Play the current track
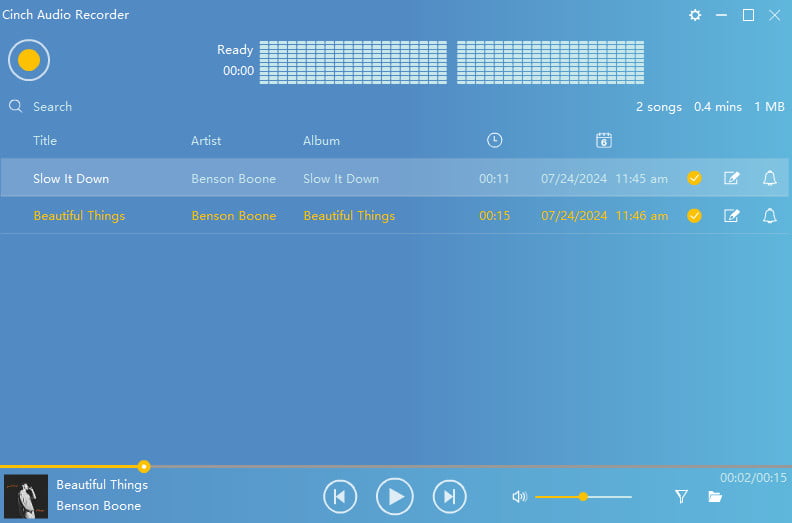The image size is (792, 523). [x=394, y=496]
